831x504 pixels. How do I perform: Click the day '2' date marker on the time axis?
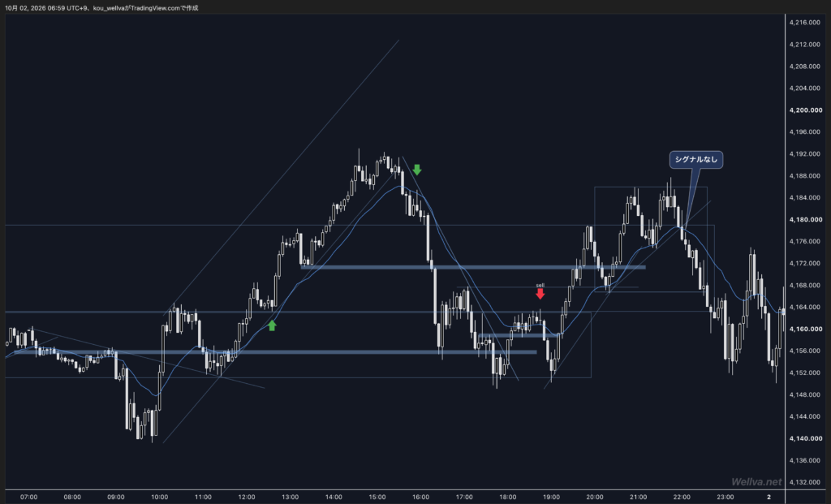(769, 498)
